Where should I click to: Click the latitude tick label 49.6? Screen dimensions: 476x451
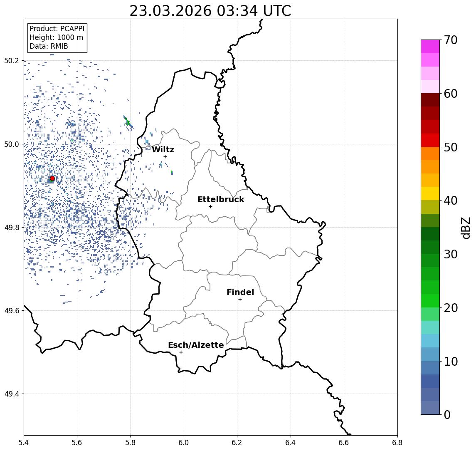coord(12,311)
